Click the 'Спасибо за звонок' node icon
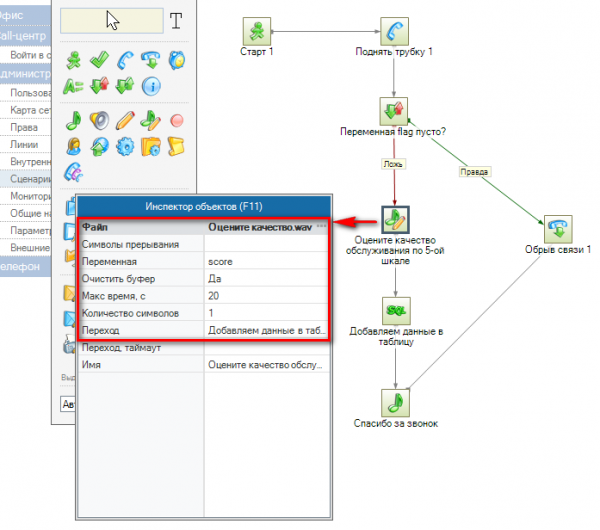 [x=394, y=402]
